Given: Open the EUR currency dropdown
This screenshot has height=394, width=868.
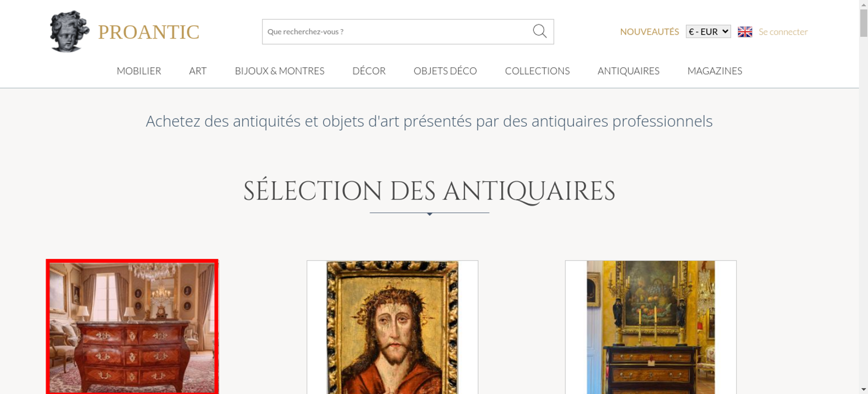Looking at the screenshot, I should coord(708,32).
